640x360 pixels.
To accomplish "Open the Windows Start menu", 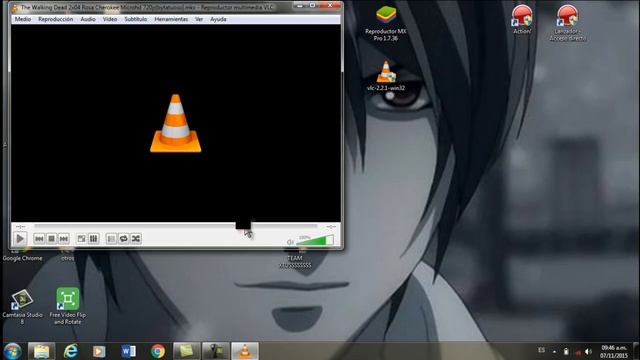I will (13, 351).
